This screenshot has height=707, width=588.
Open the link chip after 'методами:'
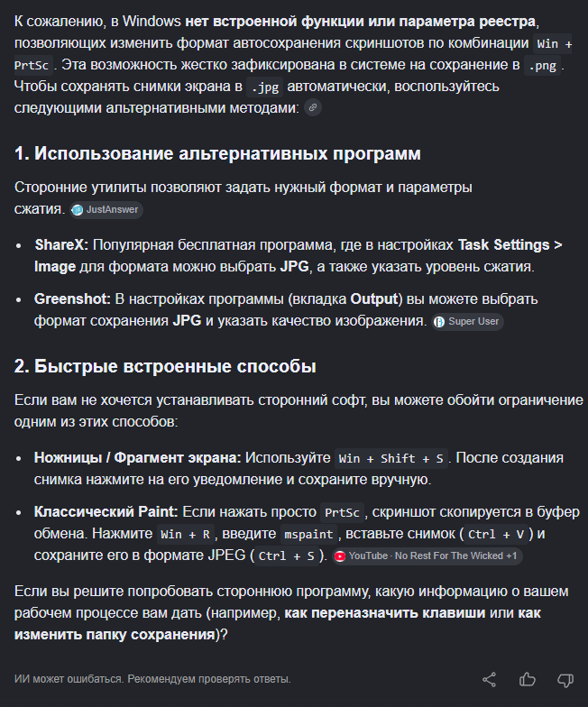pyautogui.click(x=312, y=108)
